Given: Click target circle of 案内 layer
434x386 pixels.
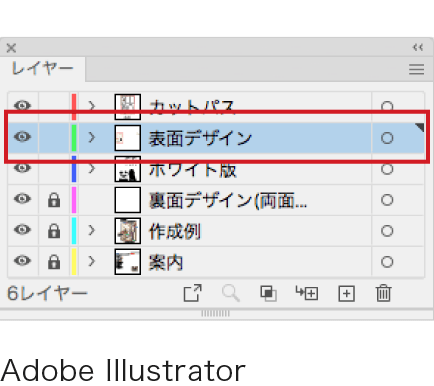Looking at the screenshot, I should pos(387,262).
